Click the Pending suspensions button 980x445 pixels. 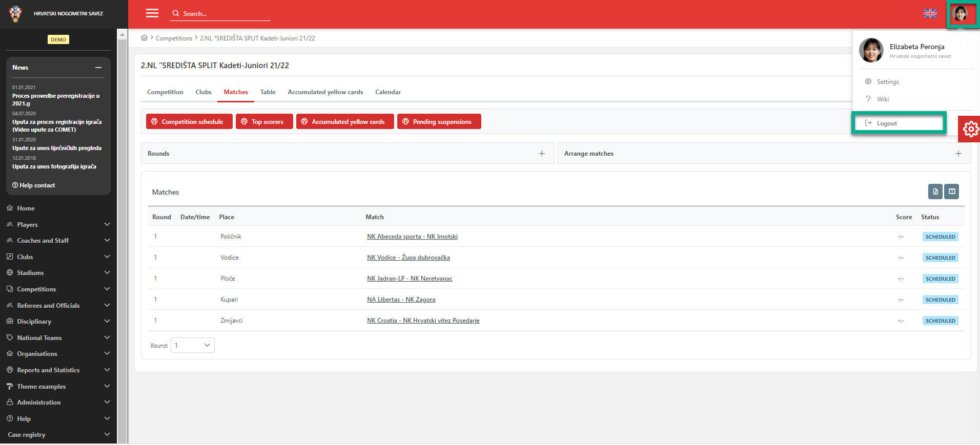click(x=439, y=122)
